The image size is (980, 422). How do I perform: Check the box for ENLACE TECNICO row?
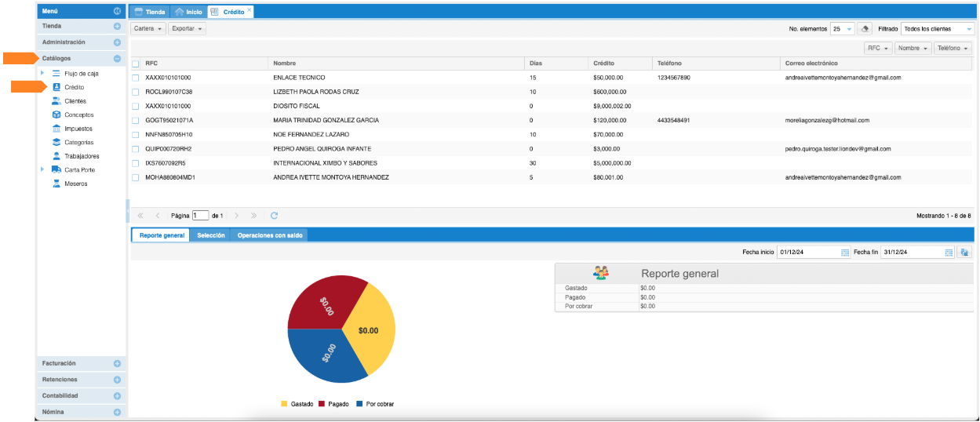tap(136, 78)
